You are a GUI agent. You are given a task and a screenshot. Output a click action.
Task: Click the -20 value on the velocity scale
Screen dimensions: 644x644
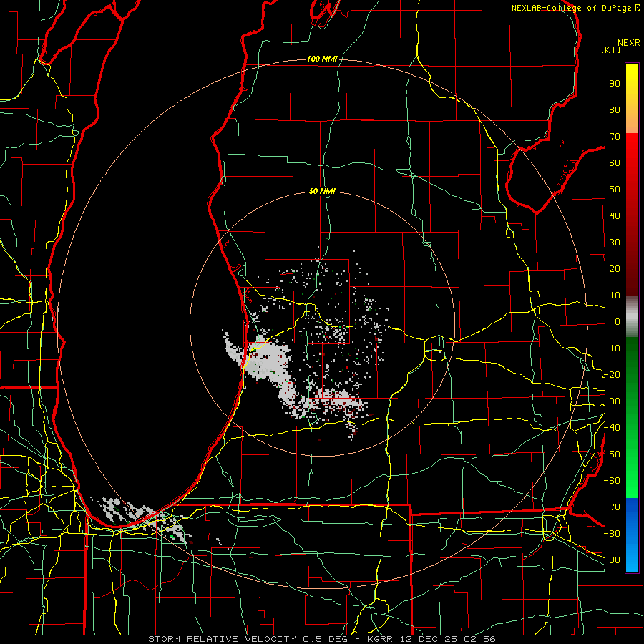pyautogui.click(x=612, y=375)
